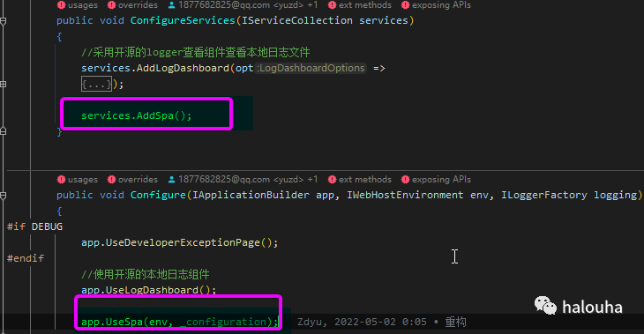
Task: Click the logging parameter name
Action: 615,196
